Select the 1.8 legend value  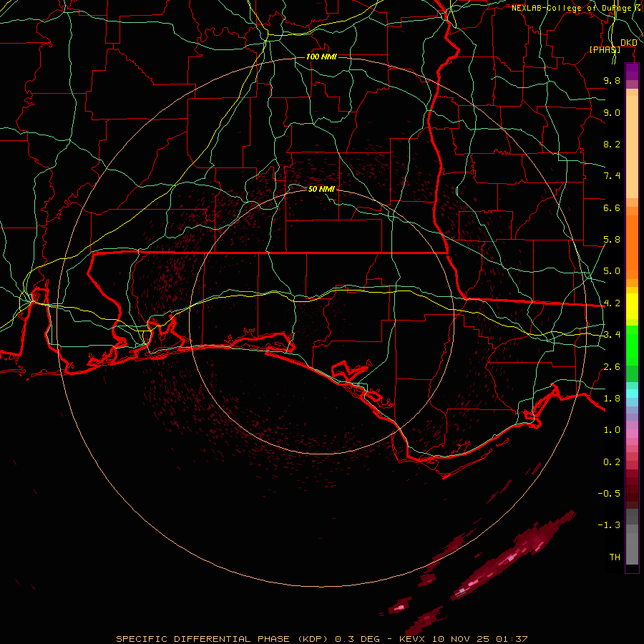(612, 399)
